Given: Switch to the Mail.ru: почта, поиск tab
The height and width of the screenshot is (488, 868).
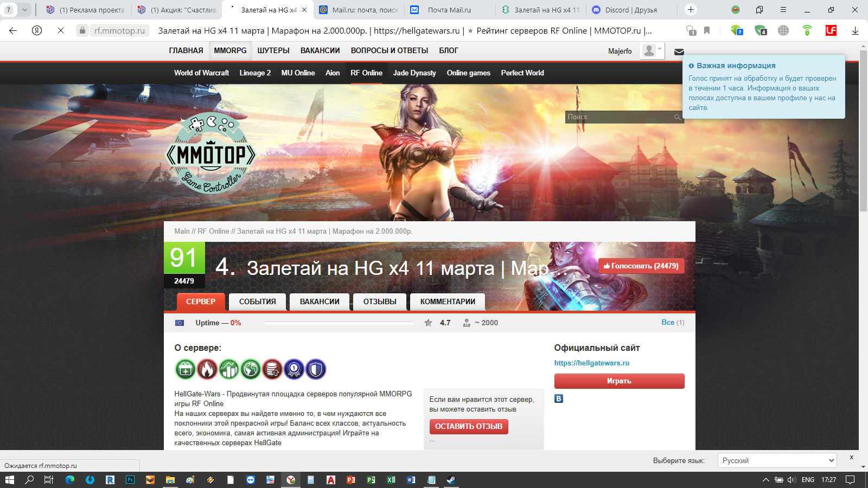Looking at the screenshot, I should (x=359, y=10).
